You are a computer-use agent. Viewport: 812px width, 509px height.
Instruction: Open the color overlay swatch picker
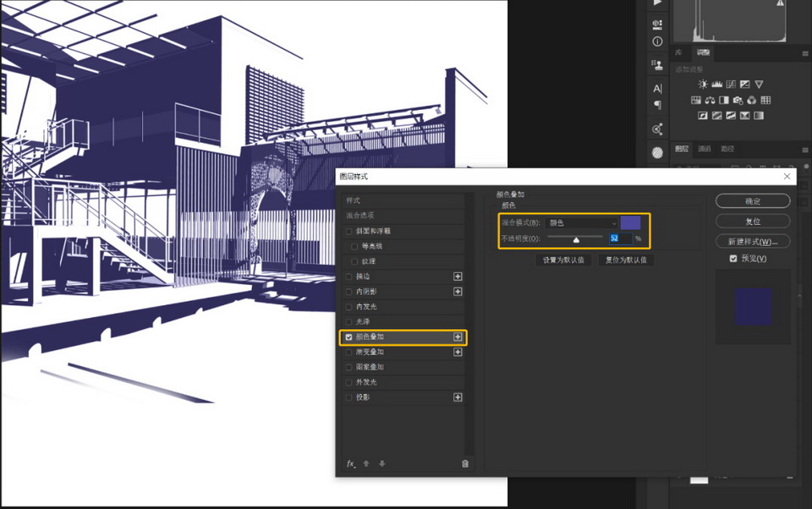(x=633, y=223)
